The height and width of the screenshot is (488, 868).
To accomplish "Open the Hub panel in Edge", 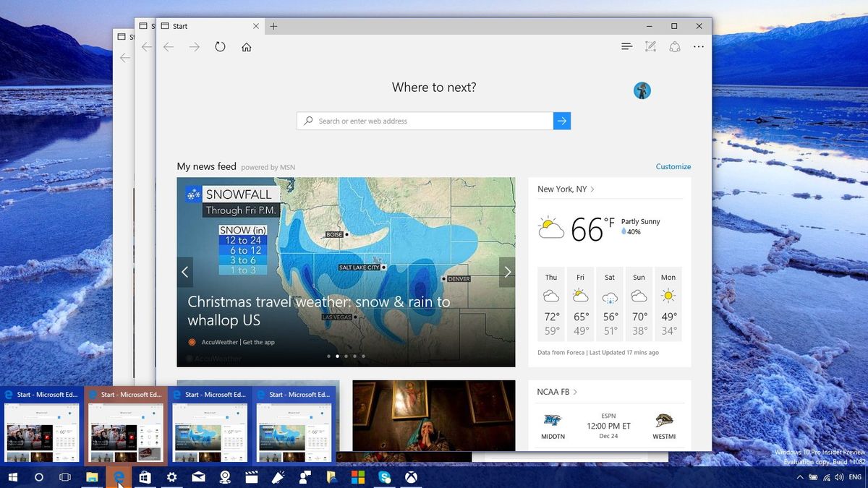I will [626, 46].
